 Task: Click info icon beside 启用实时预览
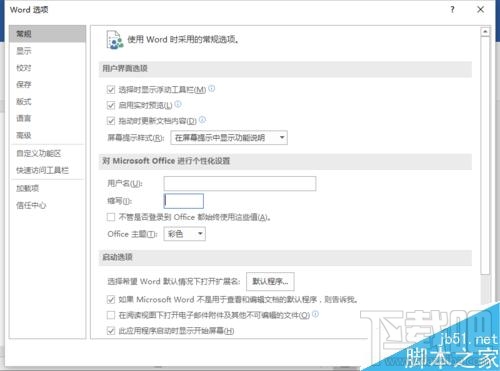tap(178, 104)
